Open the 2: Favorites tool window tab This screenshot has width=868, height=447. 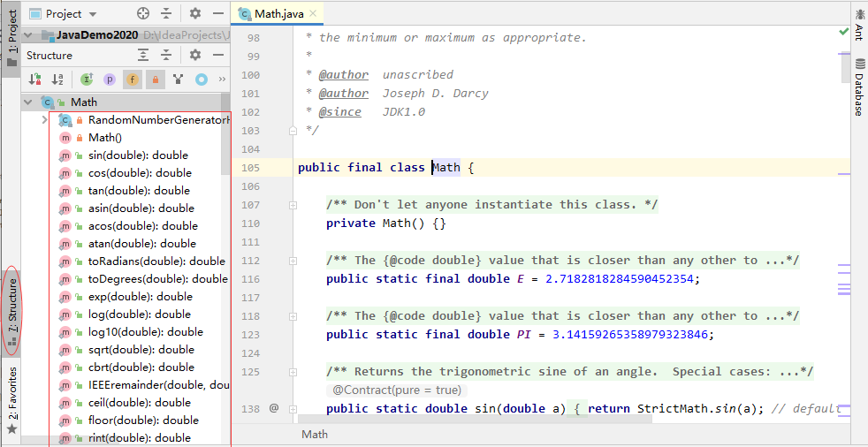click(11, 399)
